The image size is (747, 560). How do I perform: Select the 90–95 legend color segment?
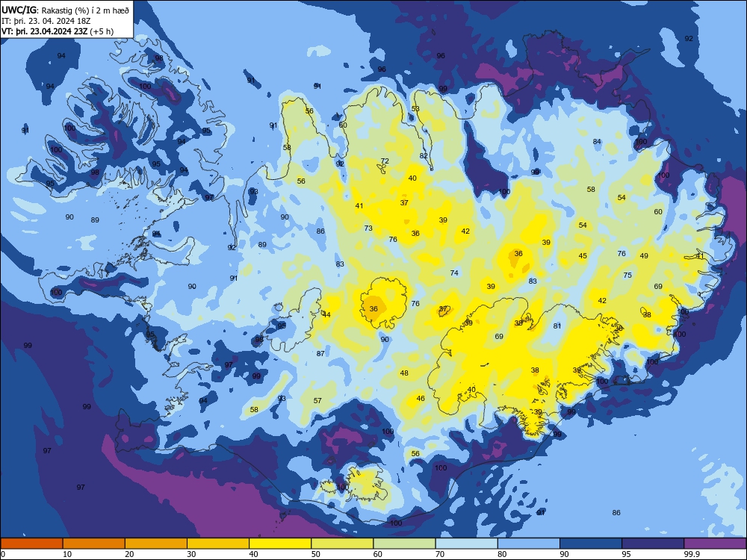pos(591,544)
